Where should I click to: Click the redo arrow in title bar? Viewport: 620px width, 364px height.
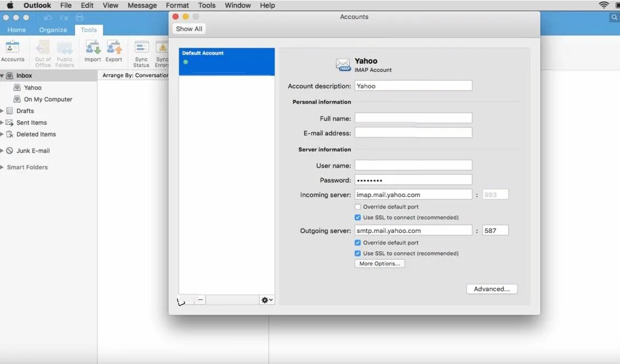[64, 18]
